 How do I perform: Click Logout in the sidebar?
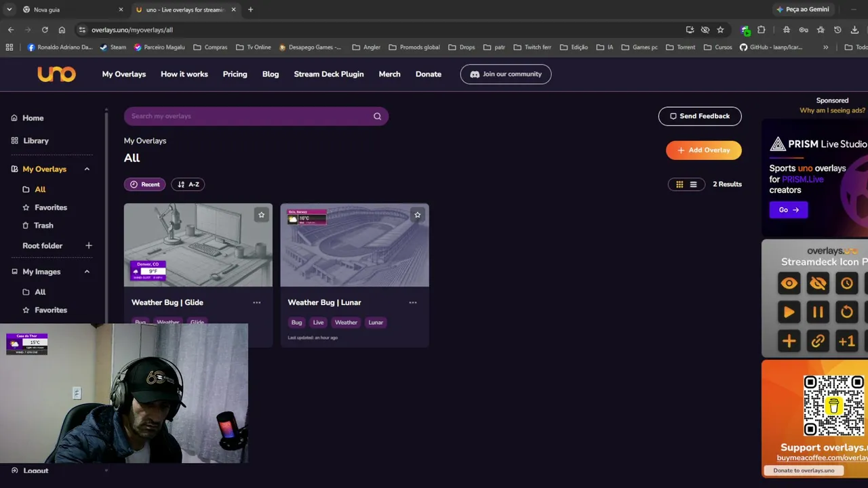(x=30, y=470)
